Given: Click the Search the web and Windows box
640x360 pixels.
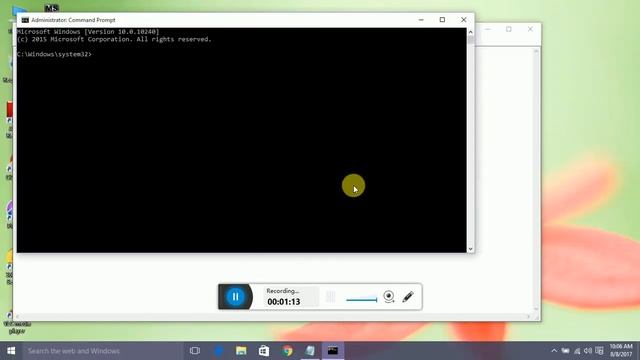Looking at the screenshot, I should pos(103,351).
